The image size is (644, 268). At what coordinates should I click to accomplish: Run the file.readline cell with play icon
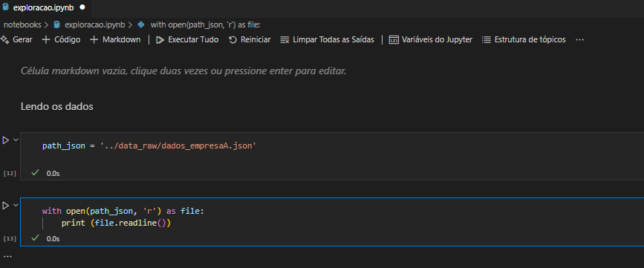(5, 205)
